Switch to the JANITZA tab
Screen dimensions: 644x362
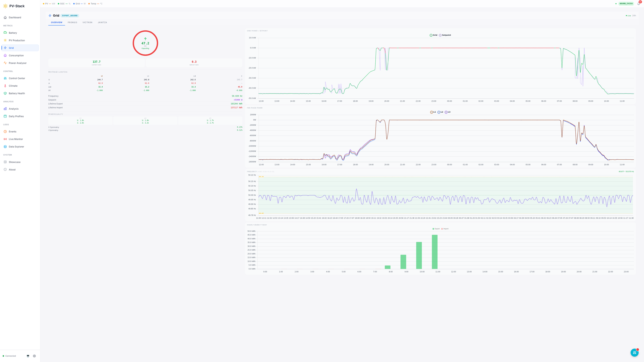pyautogui.click(x=102, y=22)
